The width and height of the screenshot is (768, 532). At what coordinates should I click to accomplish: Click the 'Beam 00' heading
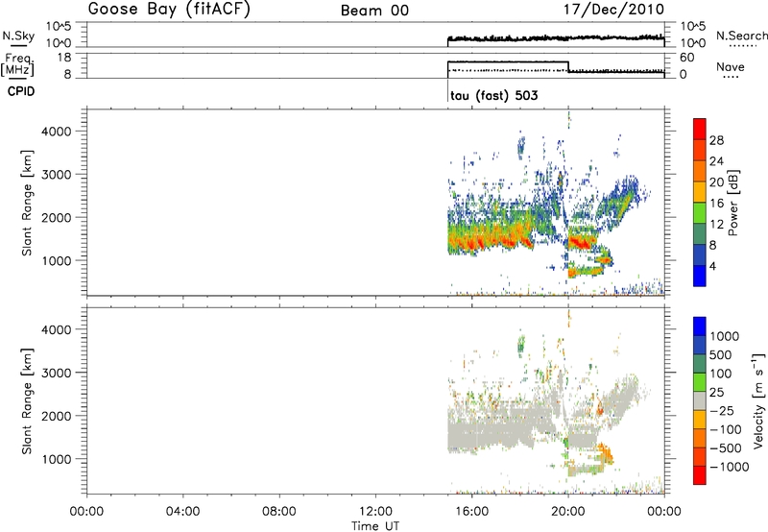coord(374,11)
